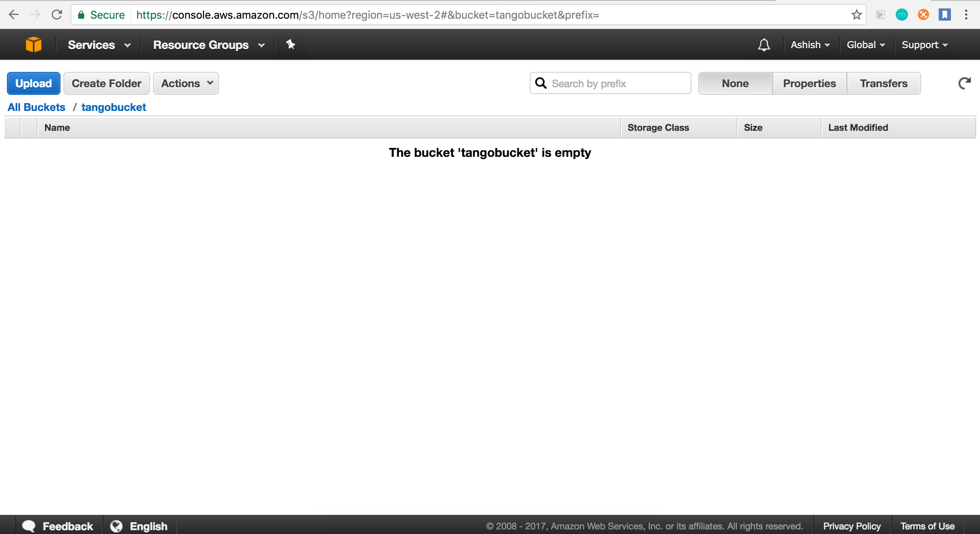The height and width of the screenshot is (534, 980).
Task: Click the Storage Class column header
Action: [679, 127]
